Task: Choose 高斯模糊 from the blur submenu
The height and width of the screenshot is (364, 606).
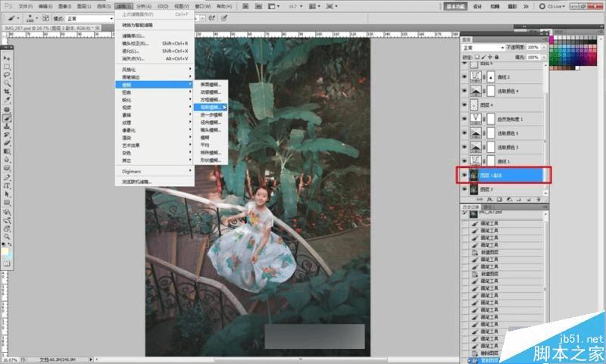Action: pyautogui.click(x=210, y=107)
